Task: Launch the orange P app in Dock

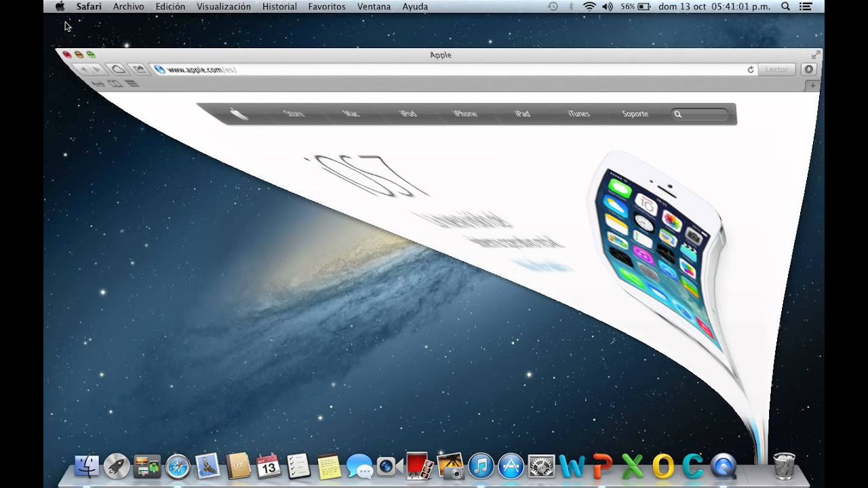Action: tap(602, 466)
